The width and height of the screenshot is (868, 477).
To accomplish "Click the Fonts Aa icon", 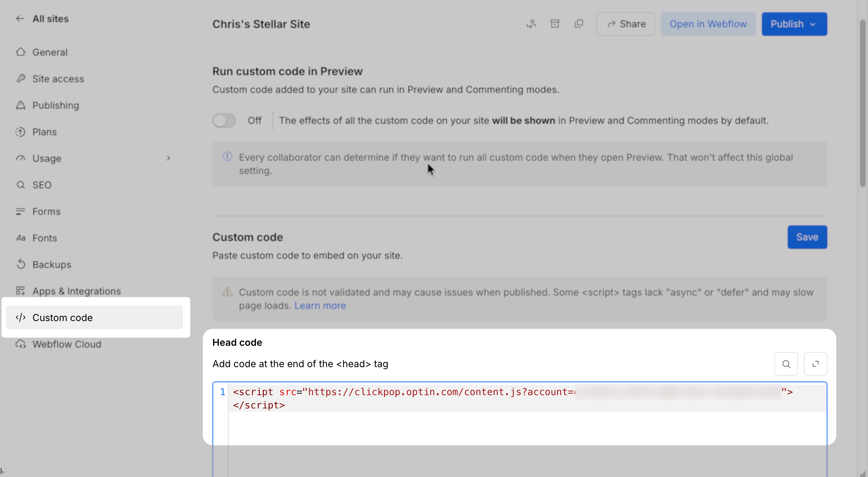I will coord(21,238).
